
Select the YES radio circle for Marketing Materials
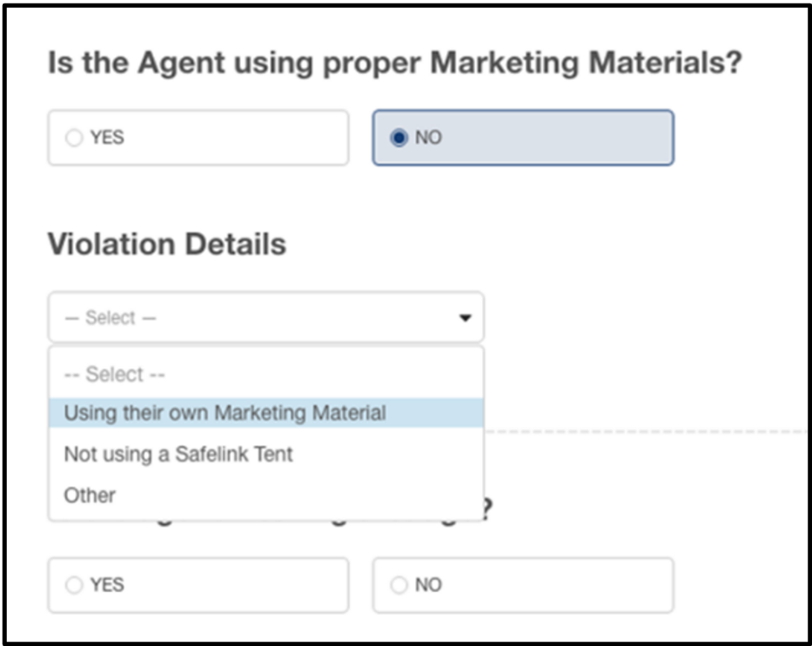(x=73, y=138)
